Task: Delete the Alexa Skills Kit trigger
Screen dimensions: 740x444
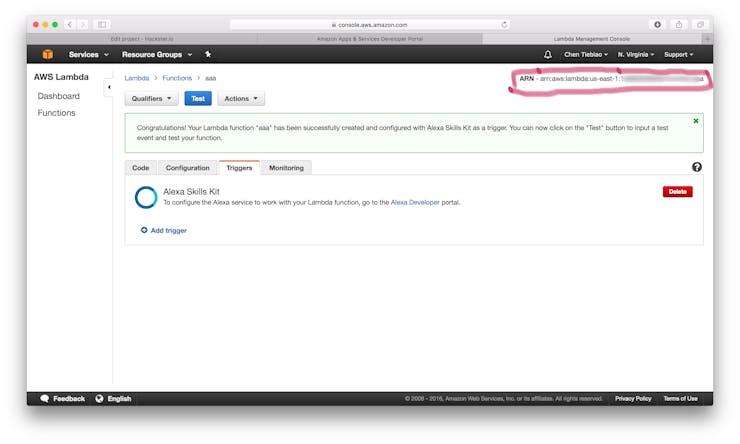Action: [x=677, y=192]
